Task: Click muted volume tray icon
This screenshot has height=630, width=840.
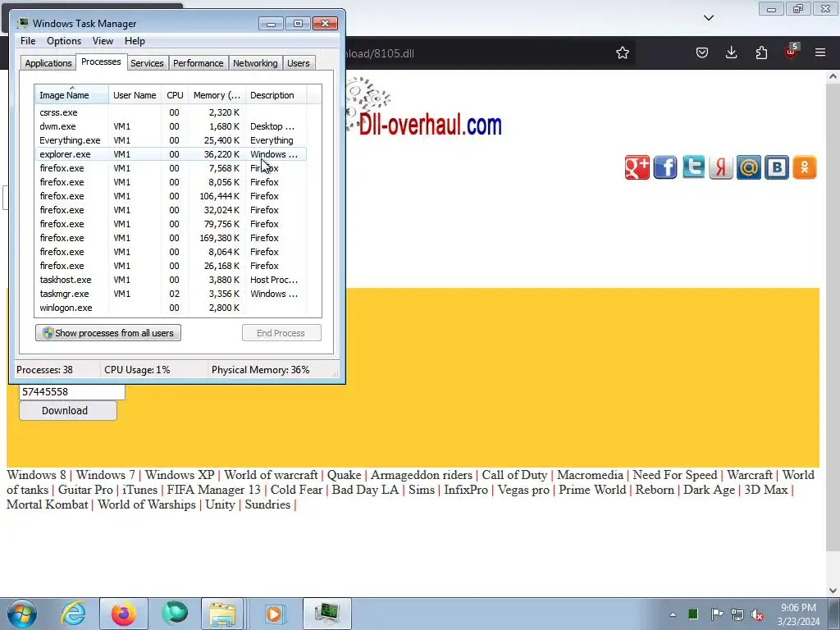Action: point(757,614)
